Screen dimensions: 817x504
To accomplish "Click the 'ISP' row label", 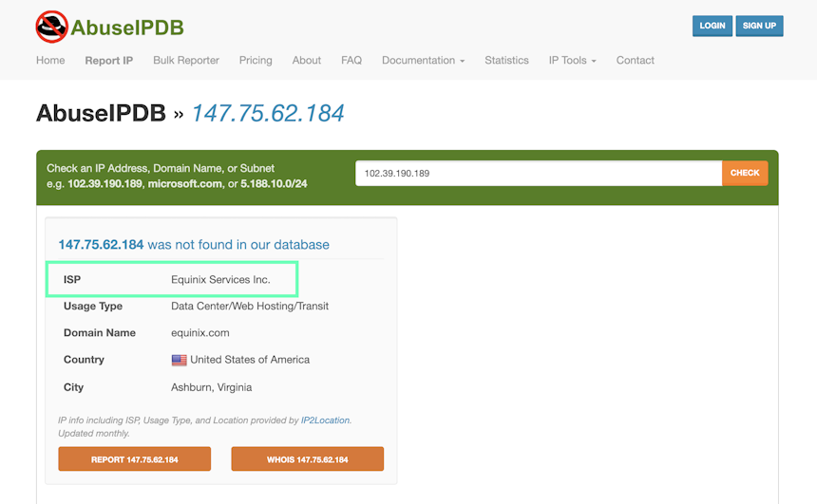I will coord(72,280).
